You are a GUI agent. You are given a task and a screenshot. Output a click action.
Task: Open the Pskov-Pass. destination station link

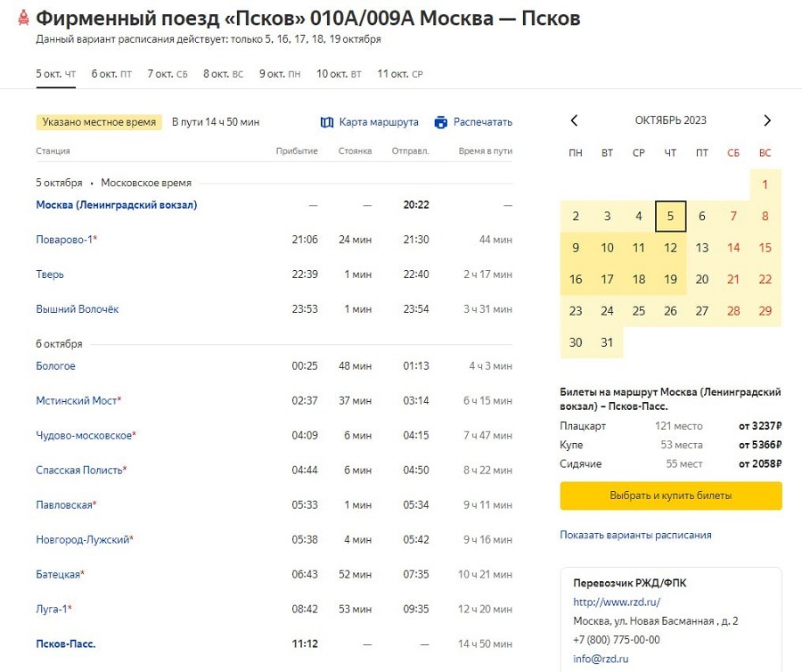[x=65, y=643]
